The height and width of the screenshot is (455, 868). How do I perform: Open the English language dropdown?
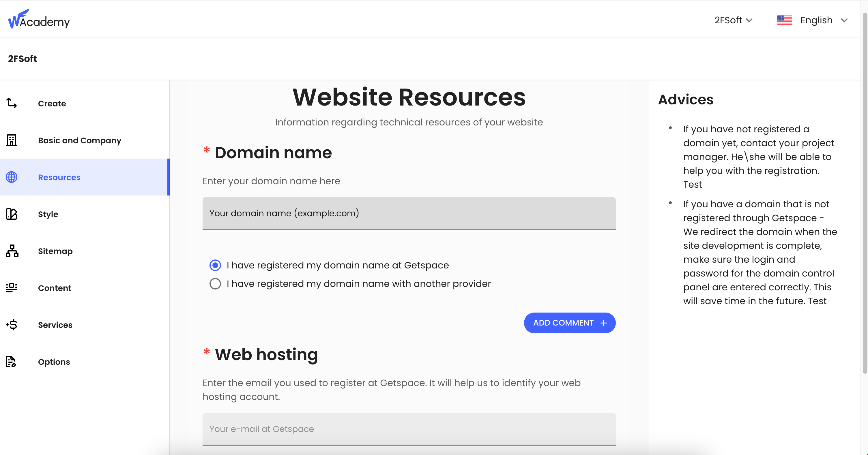point(812,20)
